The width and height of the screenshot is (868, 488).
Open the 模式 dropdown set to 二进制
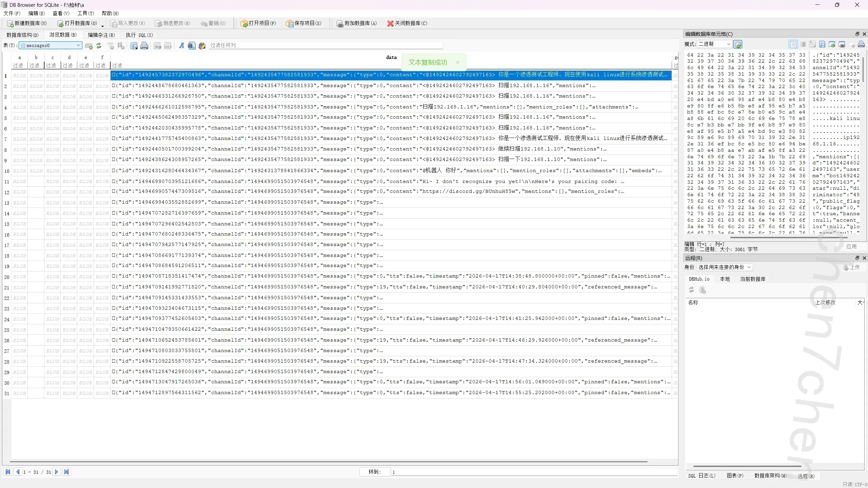714,44
